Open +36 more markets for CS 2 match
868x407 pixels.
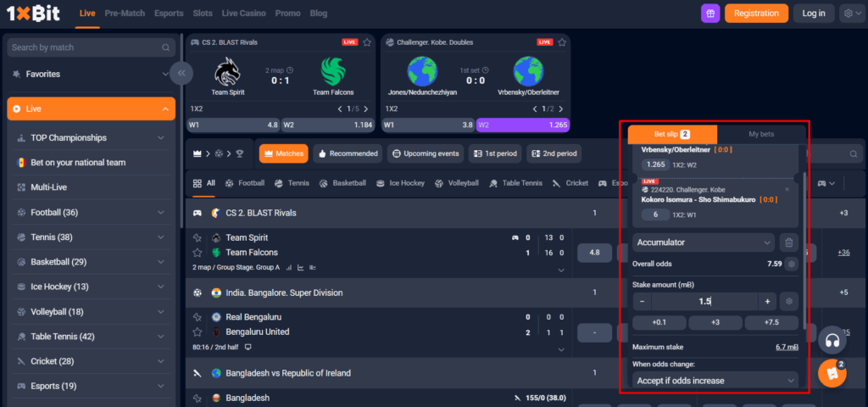843,253
